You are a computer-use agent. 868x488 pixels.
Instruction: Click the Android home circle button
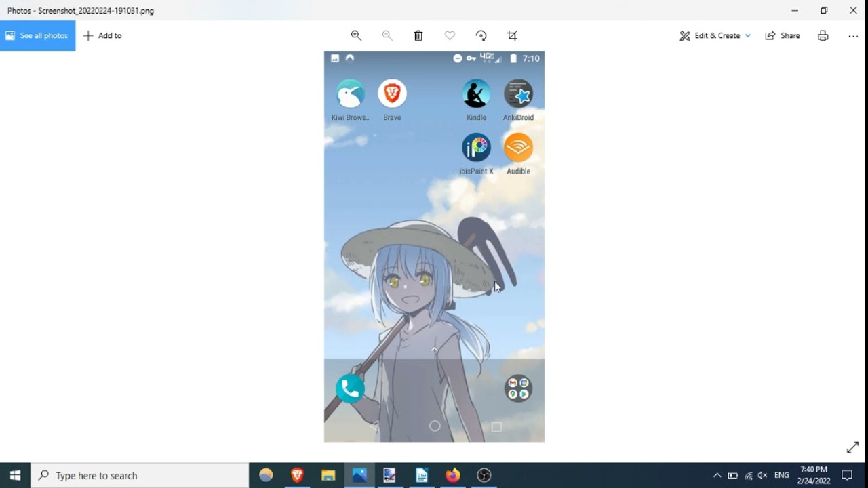coord(435,426)
